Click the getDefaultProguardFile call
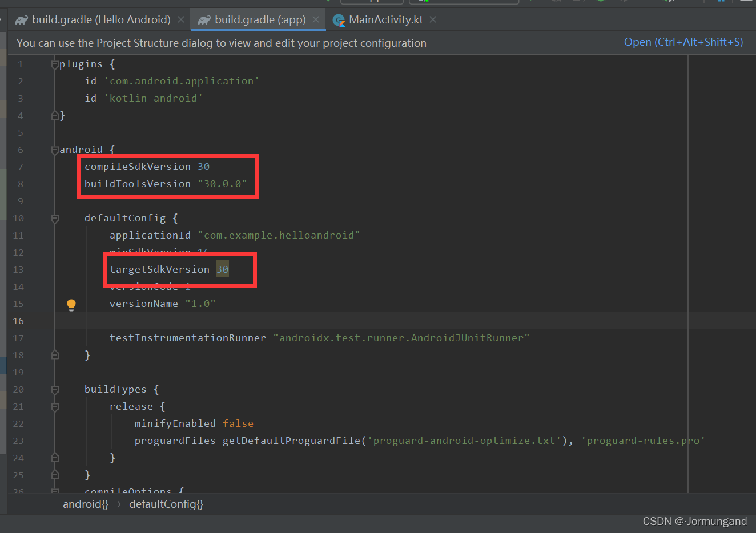756x533 pixels. pyautogui.click(x=291, y=441)
